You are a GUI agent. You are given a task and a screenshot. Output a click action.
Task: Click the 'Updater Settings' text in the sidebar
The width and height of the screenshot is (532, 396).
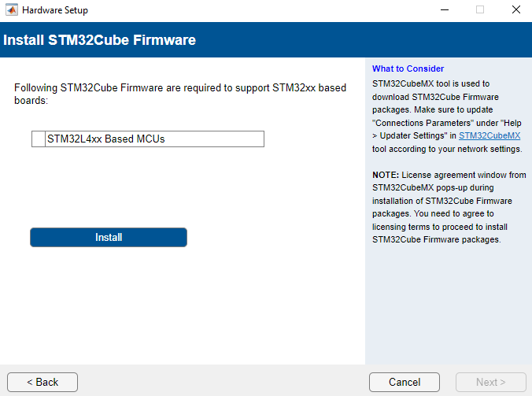pos(412,135)
